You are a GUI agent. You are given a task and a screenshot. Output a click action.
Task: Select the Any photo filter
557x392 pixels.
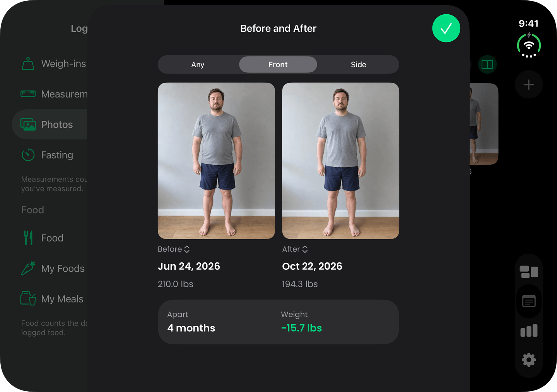pos(198,65)
